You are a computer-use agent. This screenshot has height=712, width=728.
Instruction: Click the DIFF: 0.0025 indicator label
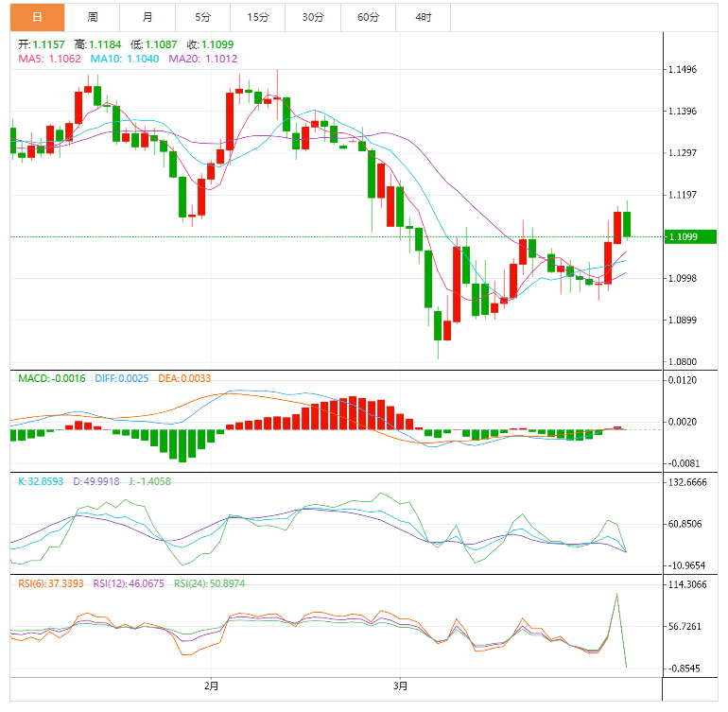122,378
